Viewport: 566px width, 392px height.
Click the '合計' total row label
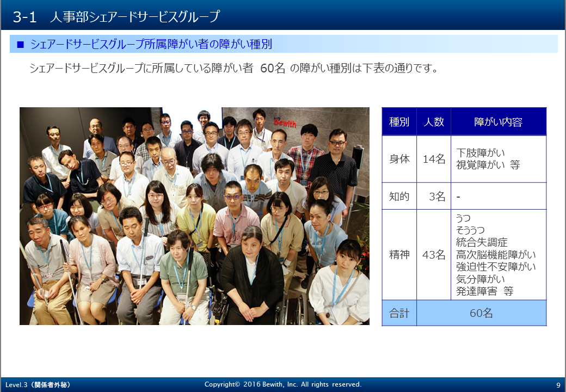point(399,313)
